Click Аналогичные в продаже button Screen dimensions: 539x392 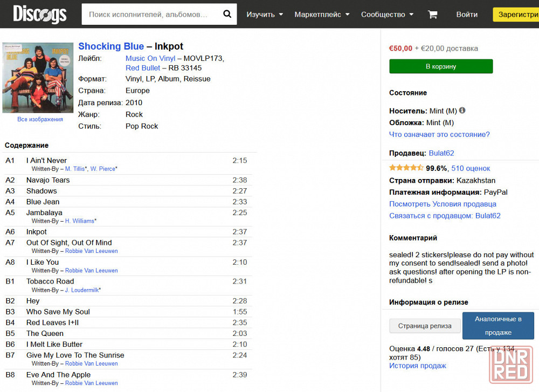coord(498,326)
